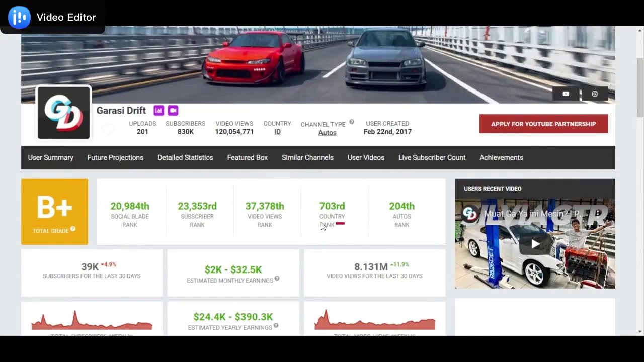This screenshot has width=644, height=362.
Task: Click the 20,984th Social Blade rank
Action: point(130,206)
